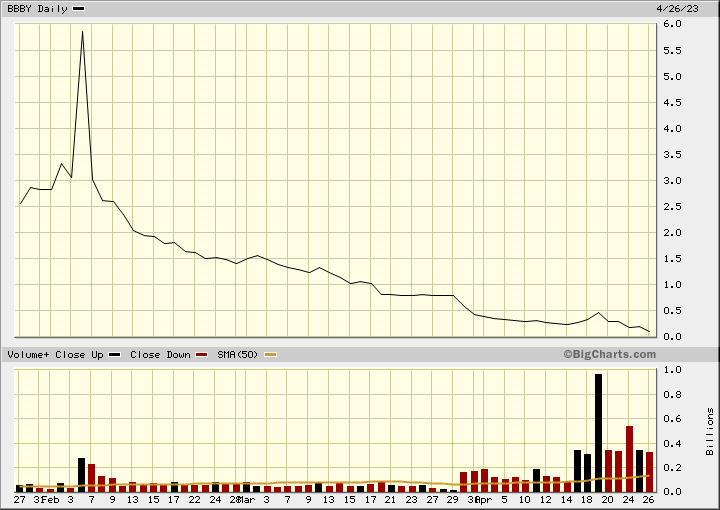Click the 'Close Down' legend text
Screen dimensions: 720x510
coord(160,355)
